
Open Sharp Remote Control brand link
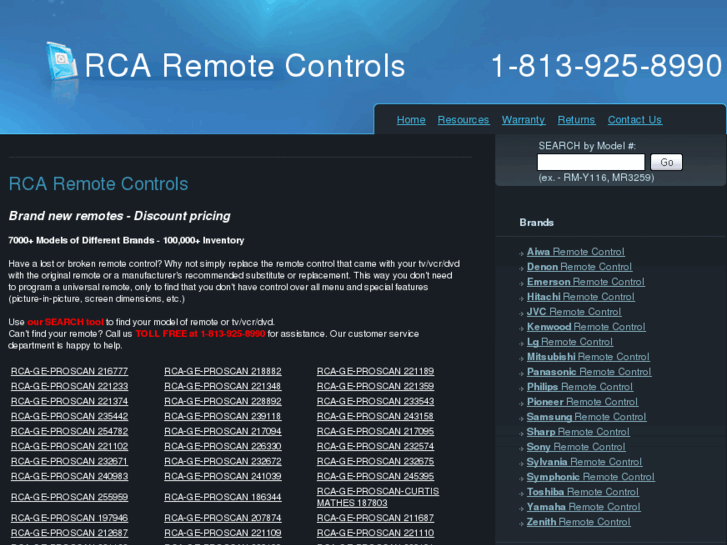point(578,432)
